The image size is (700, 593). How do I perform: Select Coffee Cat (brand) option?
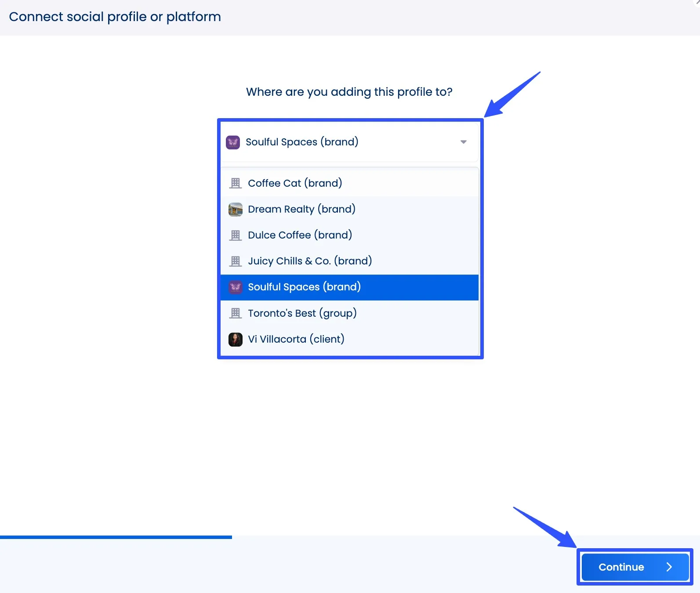pos(295,183)
